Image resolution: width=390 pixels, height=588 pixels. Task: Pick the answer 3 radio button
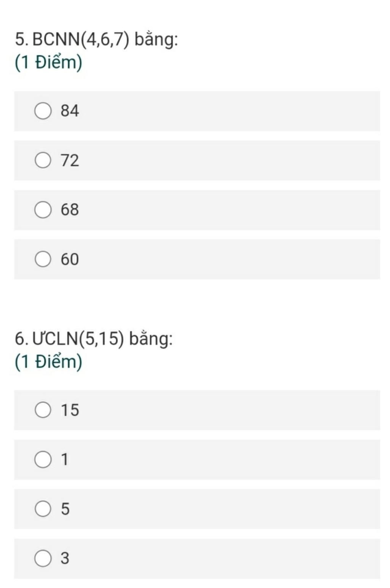tap(43, 558)
